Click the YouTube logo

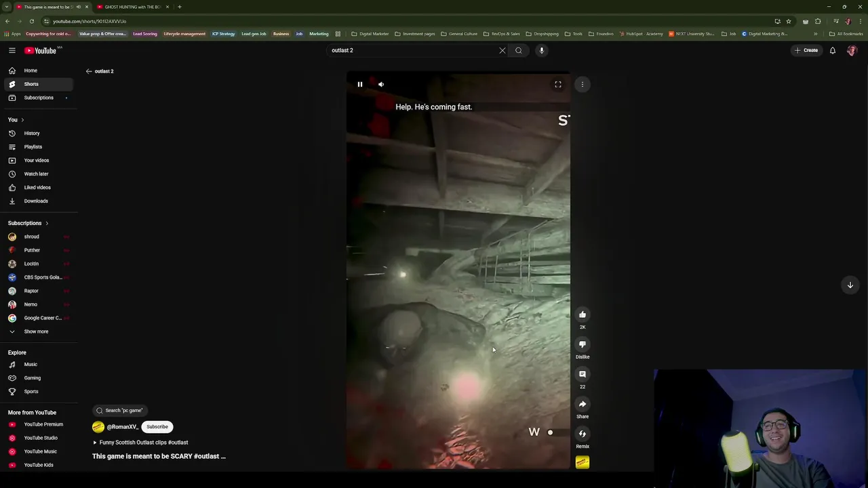tap(41, 50)
